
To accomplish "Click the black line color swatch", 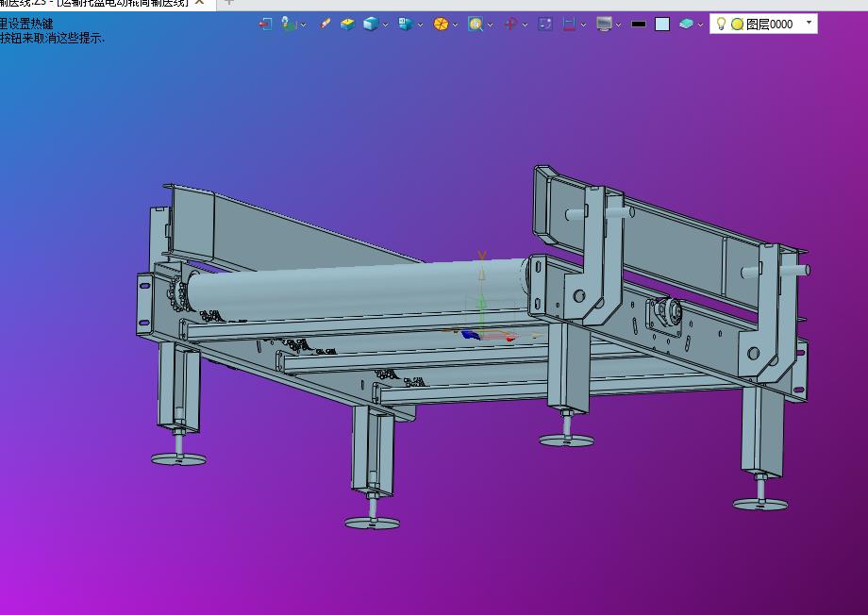I will point(639,24).
